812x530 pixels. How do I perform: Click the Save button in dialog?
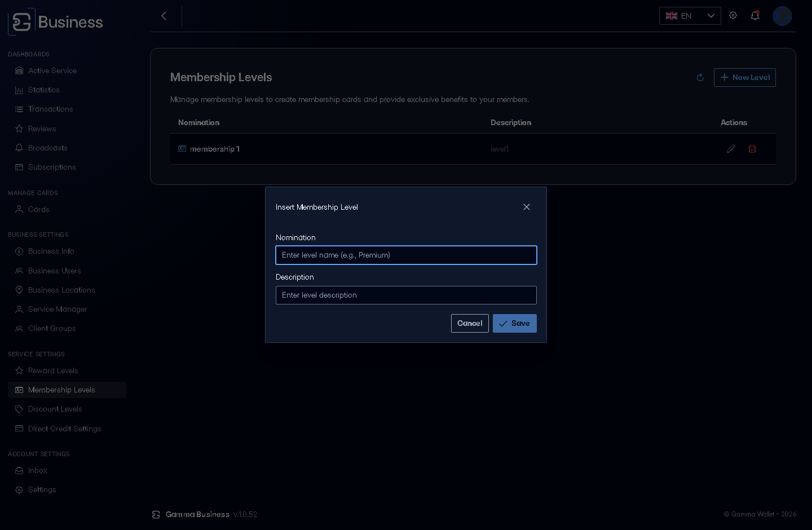click(x=515, y=323)
